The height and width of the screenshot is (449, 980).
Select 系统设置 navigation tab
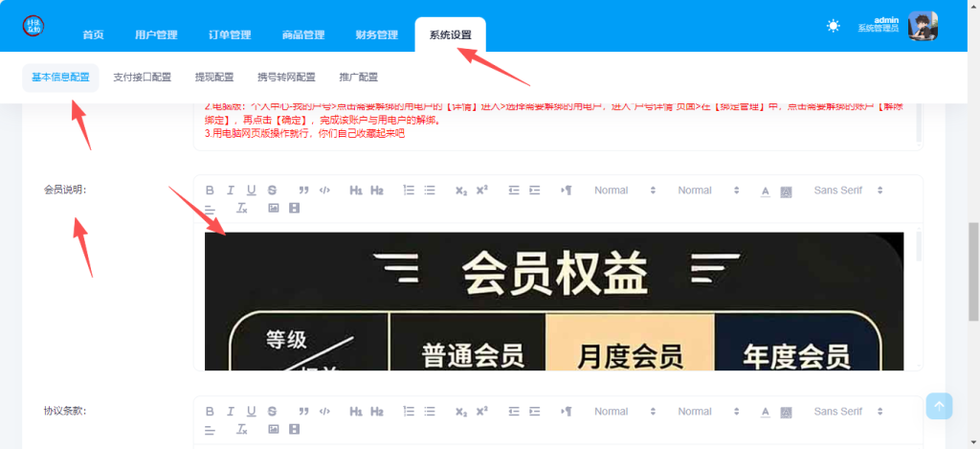(451, 35)
